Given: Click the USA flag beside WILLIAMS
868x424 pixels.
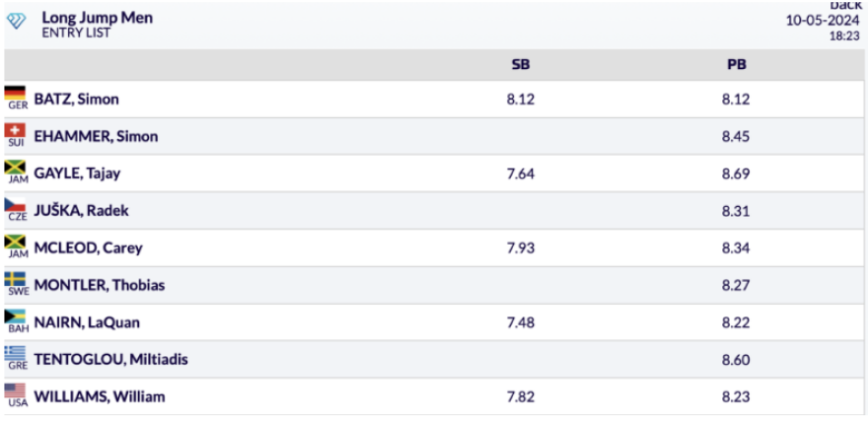Looking at the screenshot, I should pos(16,393).
